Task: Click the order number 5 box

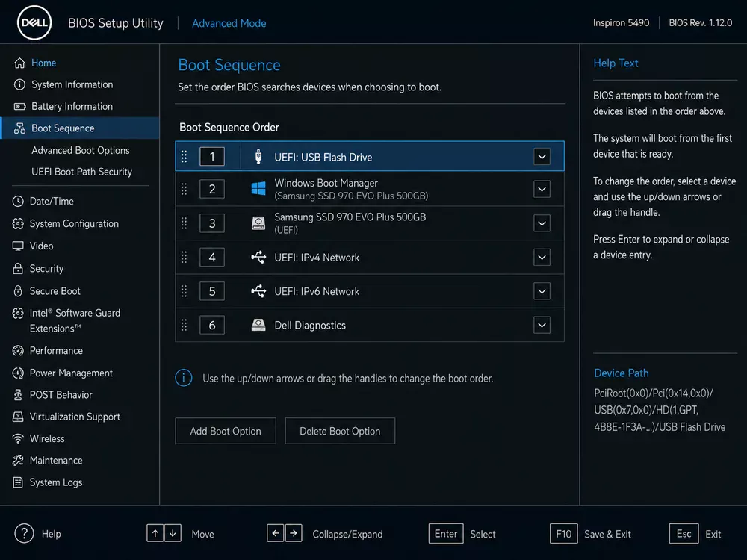Action: (x=212, y=291)
